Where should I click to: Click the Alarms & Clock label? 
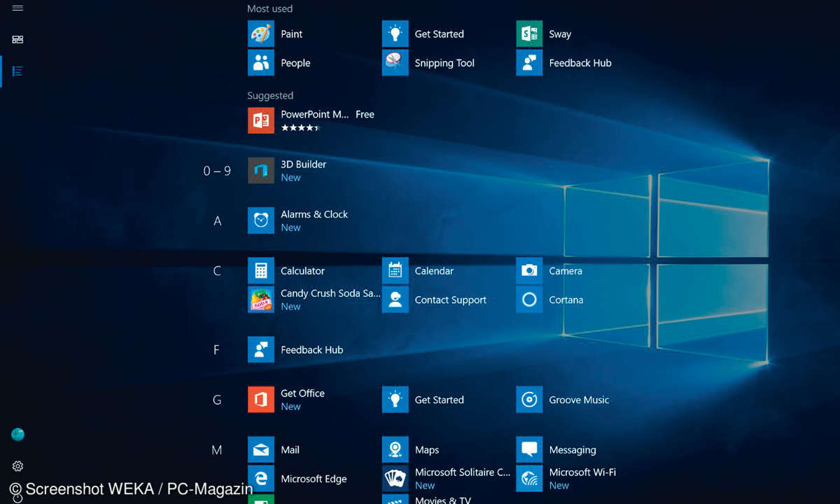point(314,214)
